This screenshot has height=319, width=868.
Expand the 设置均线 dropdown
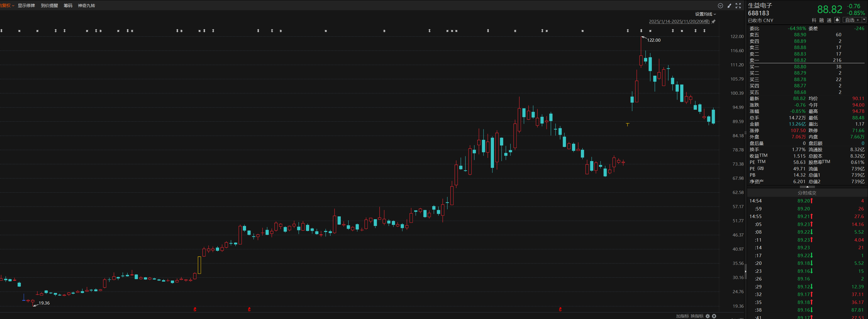click(705, 14)
